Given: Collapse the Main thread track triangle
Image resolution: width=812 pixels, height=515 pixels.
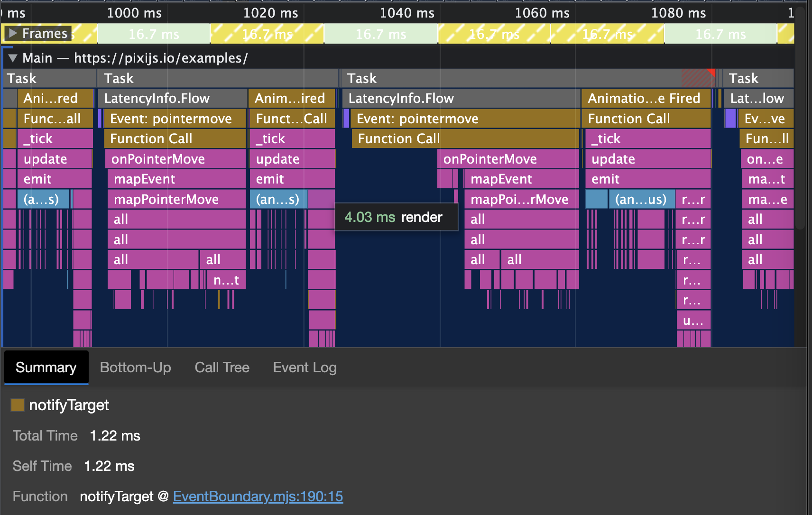Looking at the screenshot, I should (x=13, y=58).
